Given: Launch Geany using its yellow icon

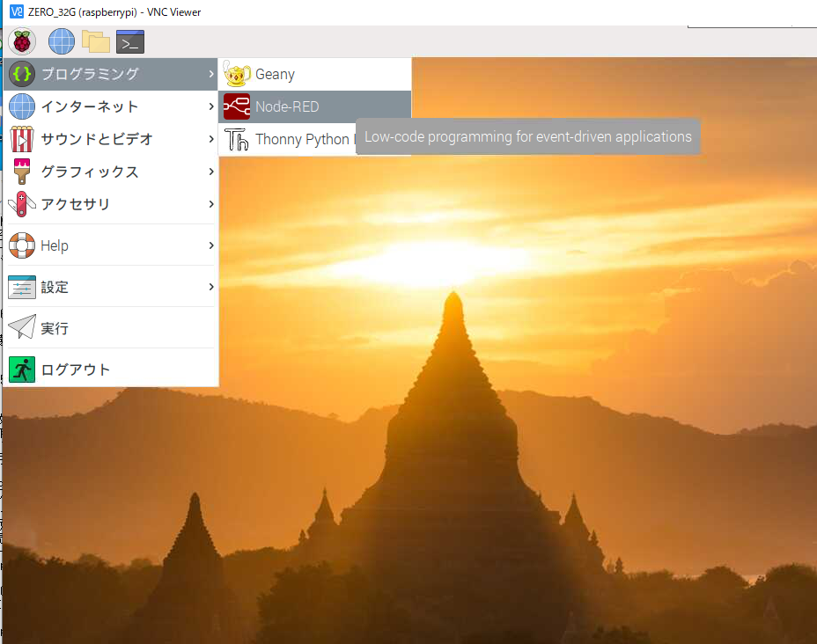Looking at the screenshot, I should tap(236, 74).
